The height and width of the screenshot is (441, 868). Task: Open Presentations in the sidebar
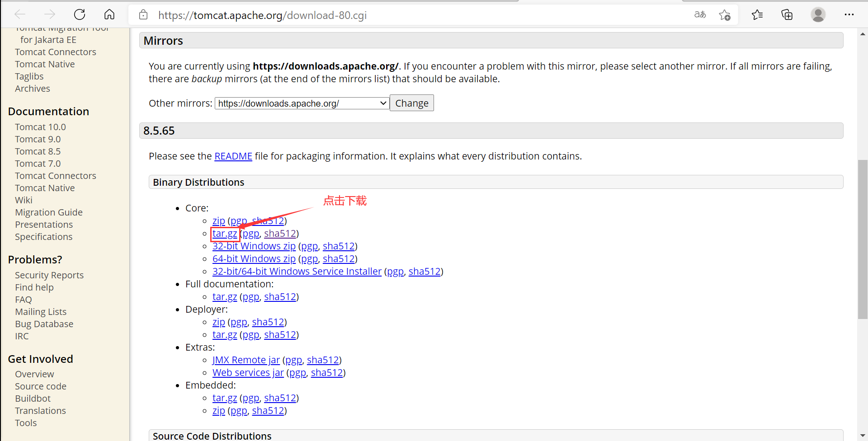coord(44,225)
